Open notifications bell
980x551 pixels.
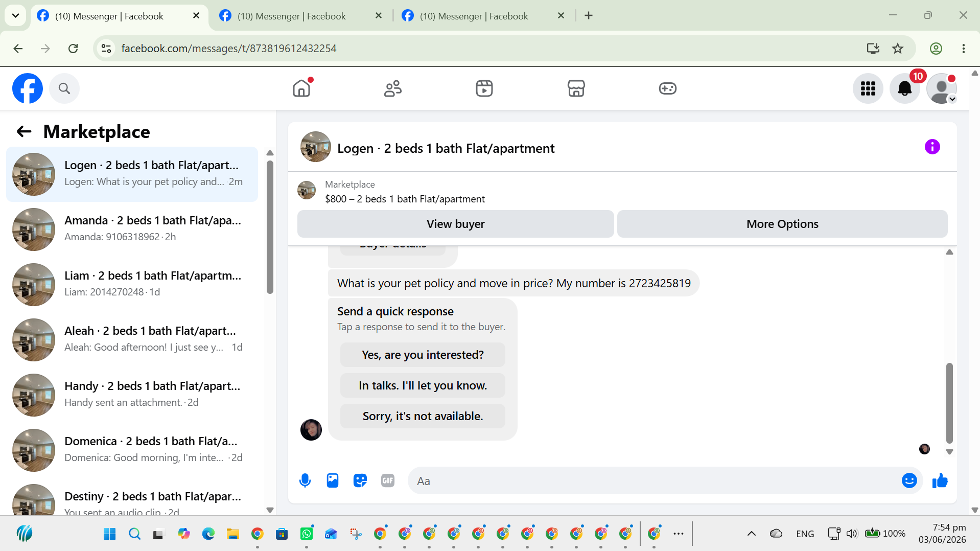tap(905, 88)
